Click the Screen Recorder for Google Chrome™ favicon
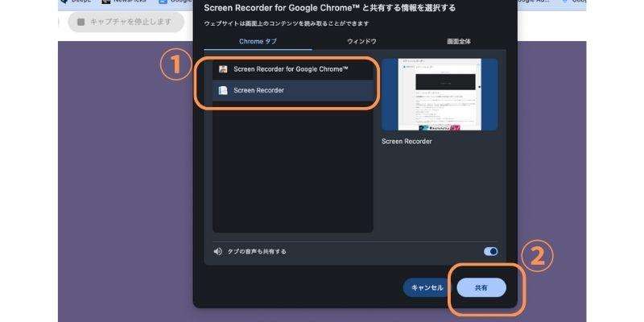The width and height of the screenshot is (644, 322). point(223,69)
